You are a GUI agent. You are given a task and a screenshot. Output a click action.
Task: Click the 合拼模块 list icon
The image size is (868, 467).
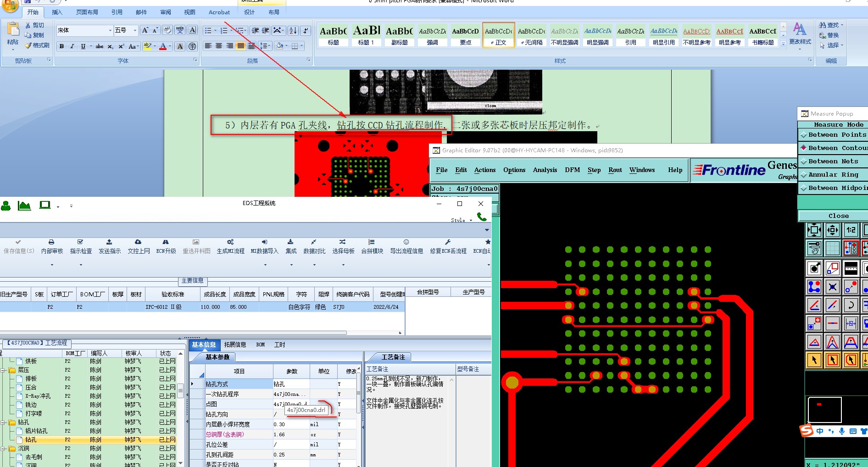pyautogui.click(x=372, y=242)
